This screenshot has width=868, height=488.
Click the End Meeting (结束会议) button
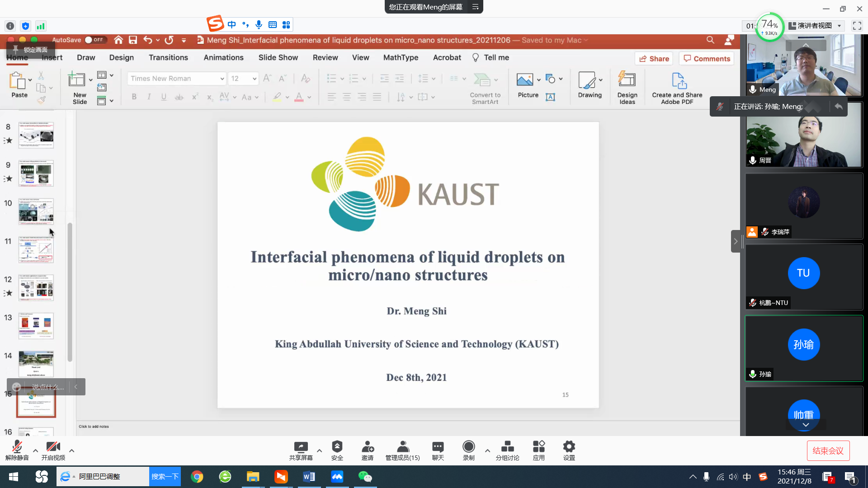coord(828,450)
